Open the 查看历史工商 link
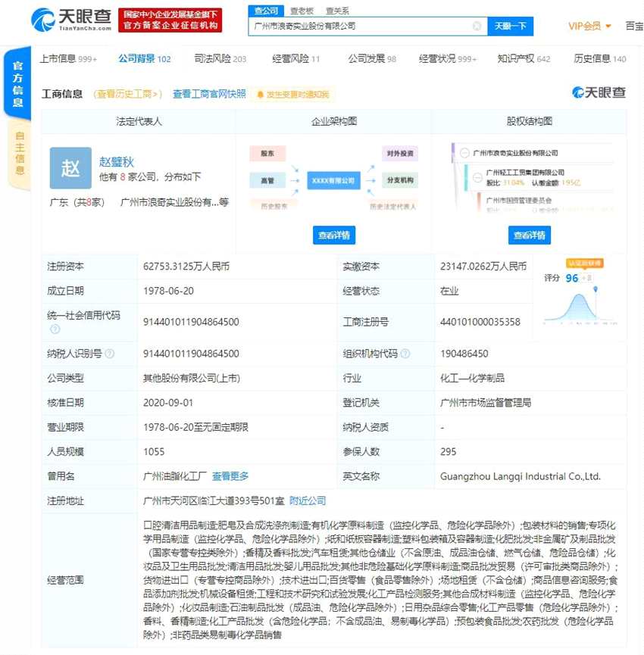The image size is (644, 655). point(127,94)
